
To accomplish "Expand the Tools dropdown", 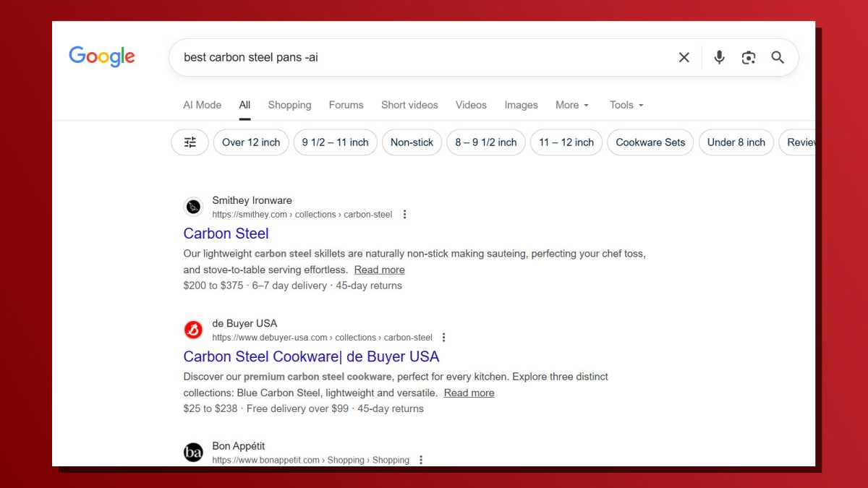I will 626,105.
